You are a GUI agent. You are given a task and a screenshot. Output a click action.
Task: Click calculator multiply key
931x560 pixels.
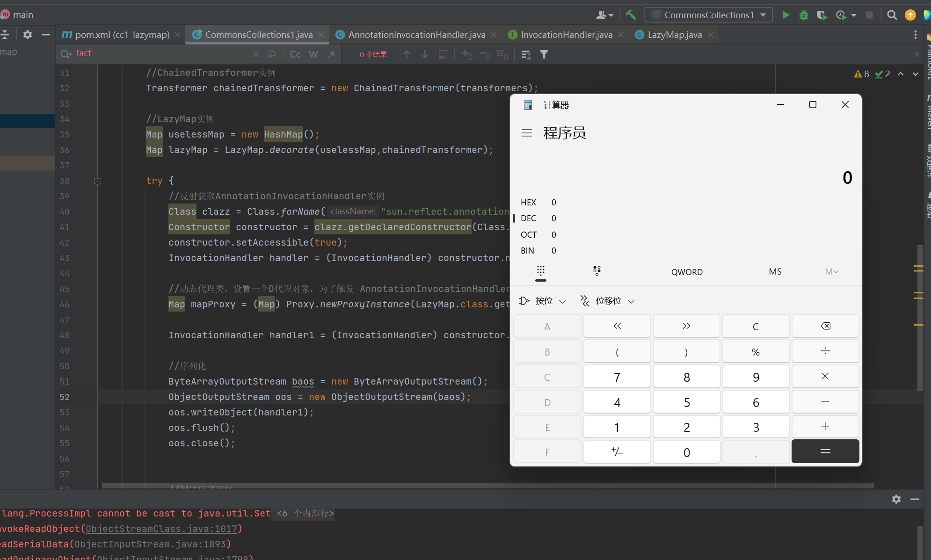tap(825, 376)
